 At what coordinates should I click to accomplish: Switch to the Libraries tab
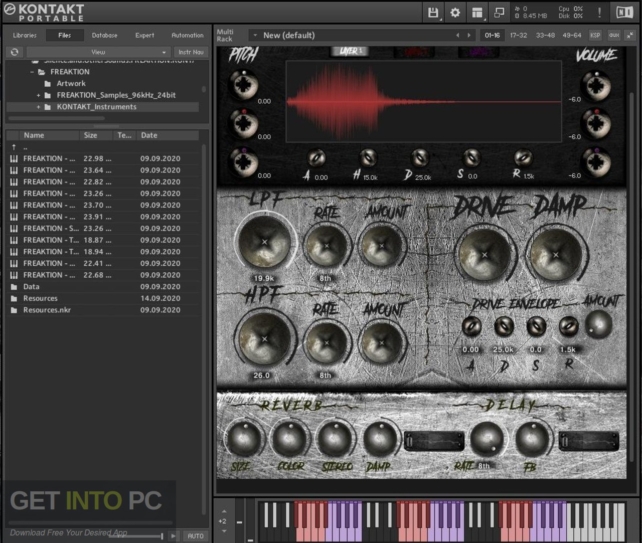tap(25, 36)
